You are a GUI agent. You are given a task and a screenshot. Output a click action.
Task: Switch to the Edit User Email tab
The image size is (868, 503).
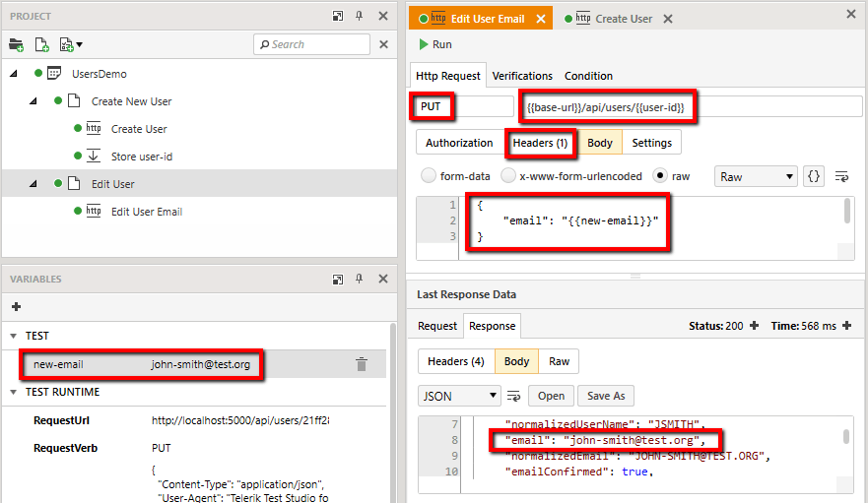point(481,19)
